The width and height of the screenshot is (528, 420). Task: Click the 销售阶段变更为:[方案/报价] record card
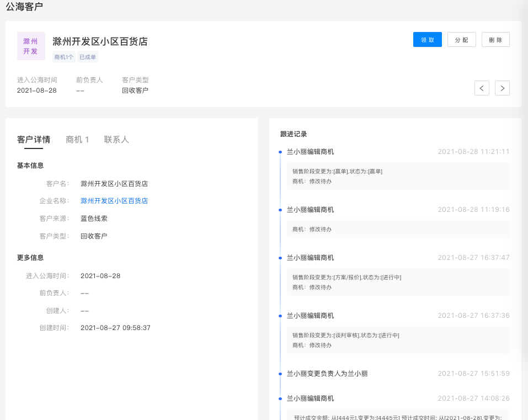point(398,282)
